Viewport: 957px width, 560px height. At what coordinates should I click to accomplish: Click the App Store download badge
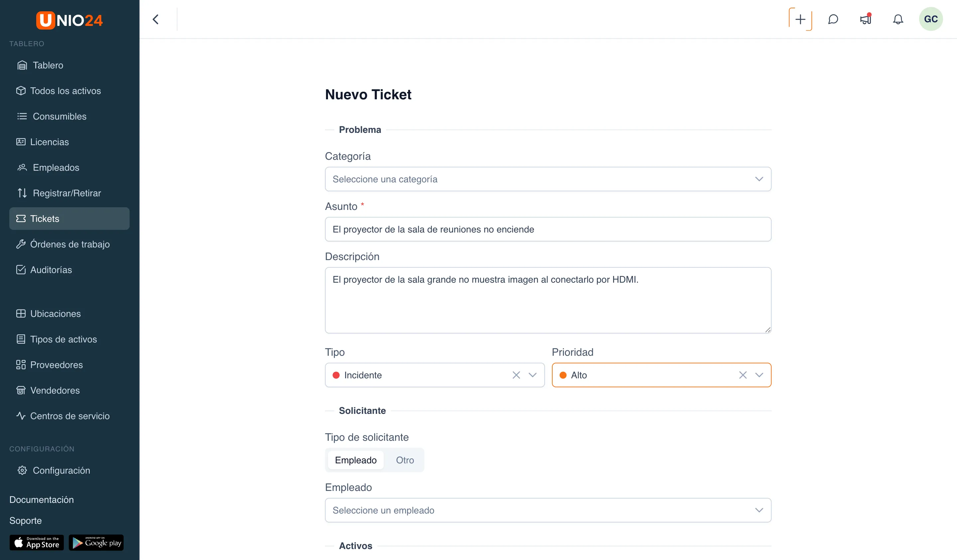click(37, 542)
